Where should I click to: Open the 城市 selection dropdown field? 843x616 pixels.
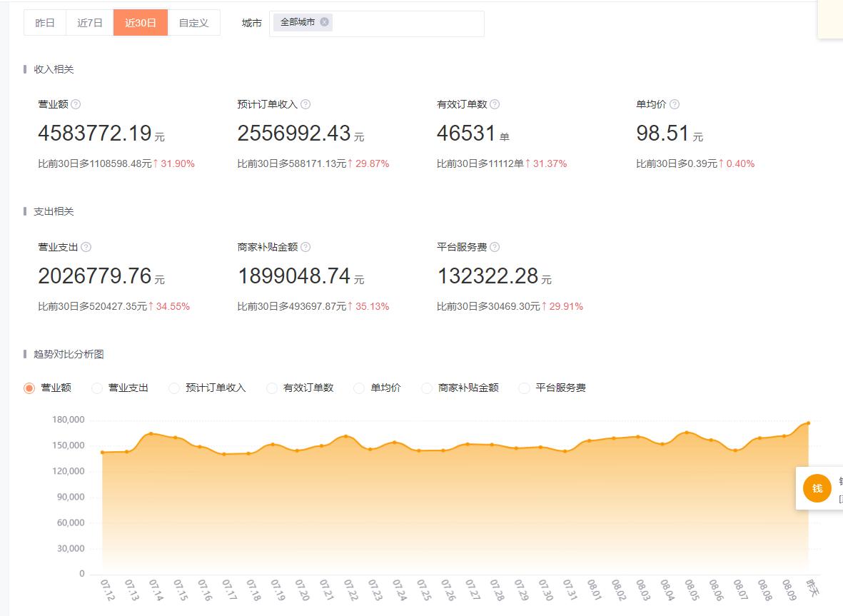[x=407, y=23]
